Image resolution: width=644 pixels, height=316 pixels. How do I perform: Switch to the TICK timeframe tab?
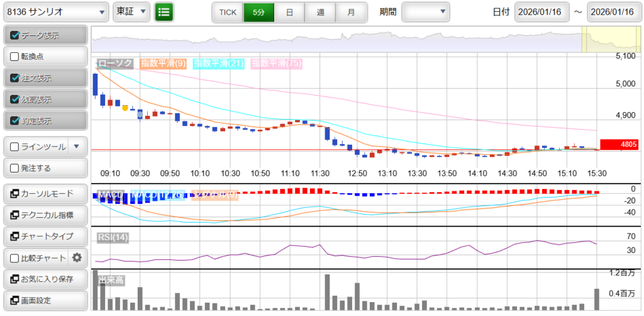tap(227, 12)
